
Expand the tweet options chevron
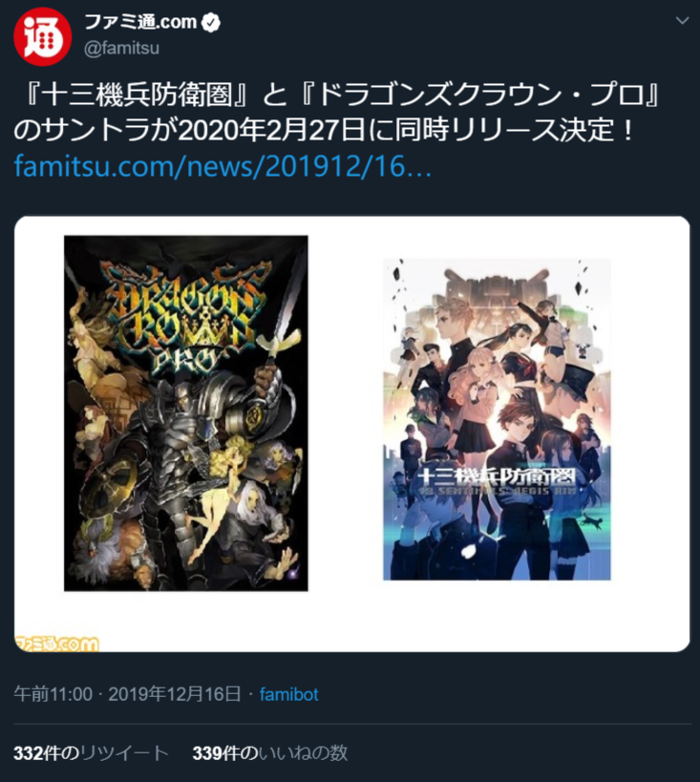pos(682,21)
